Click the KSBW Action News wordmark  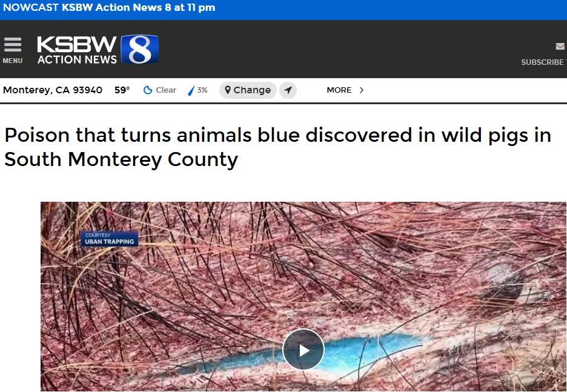click(x=77, y=50)
